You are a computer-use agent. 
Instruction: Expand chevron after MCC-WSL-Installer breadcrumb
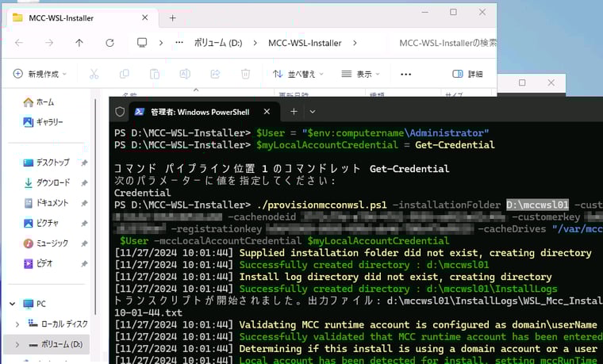click(355, 43)
